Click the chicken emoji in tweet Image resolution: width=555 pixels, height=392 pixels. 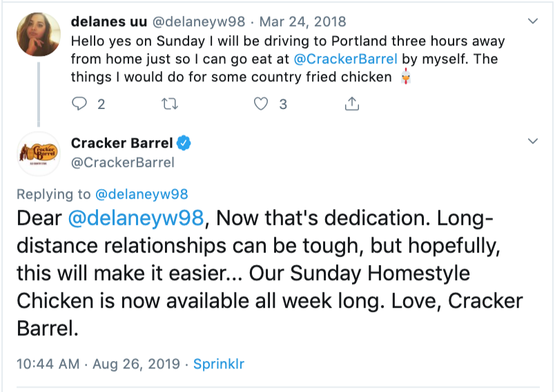click(405, 77)
